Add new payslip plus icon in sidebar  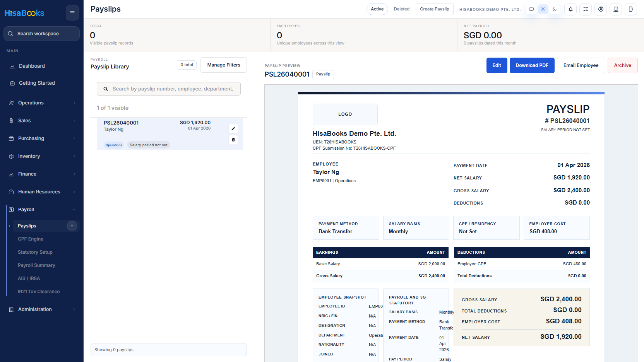pyautogui.click(x=72, y=226)
